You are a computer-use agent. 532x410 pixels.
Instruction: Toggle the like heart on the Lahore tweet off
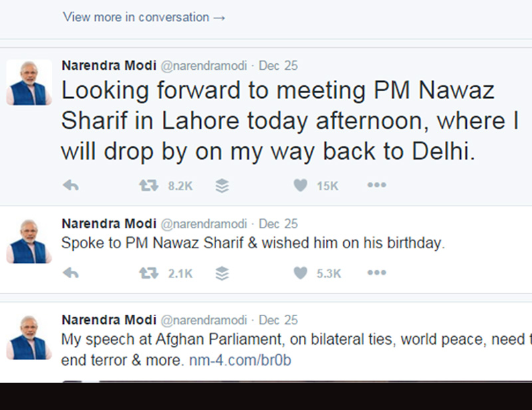pos(301,186)
